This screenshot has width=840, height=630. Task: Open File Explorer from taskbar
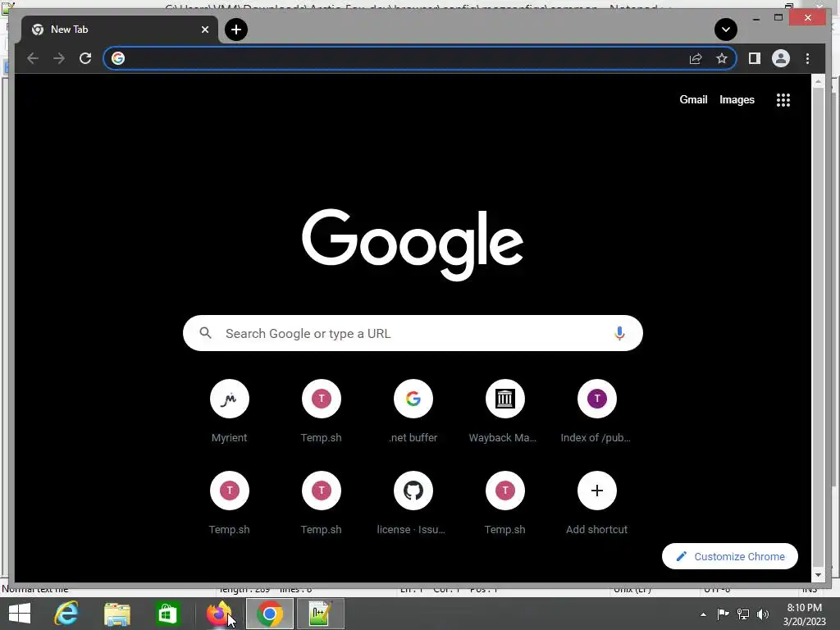(x=116, y=614)
